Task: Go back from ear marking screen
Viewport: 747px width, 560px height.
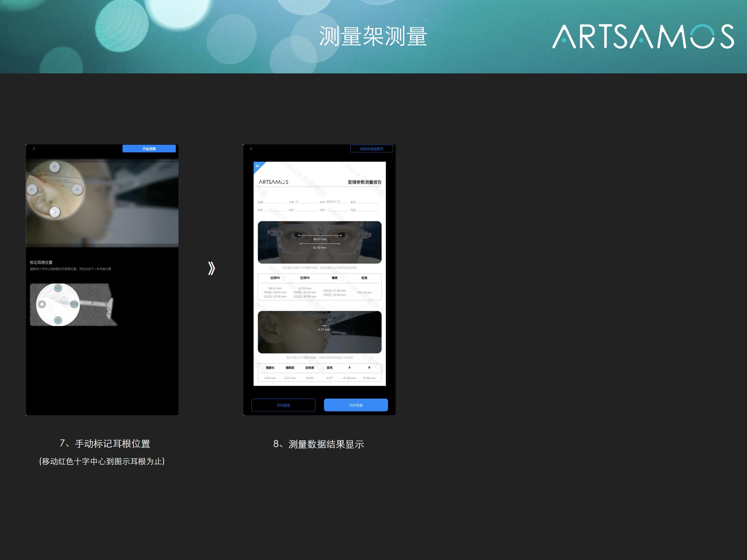Action: coord(34,149)
